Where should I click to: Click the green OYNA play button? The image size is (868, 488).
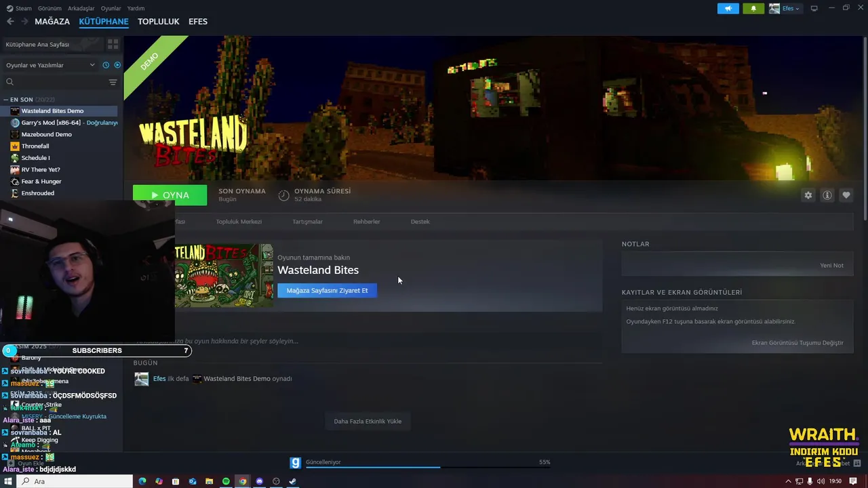170,195
